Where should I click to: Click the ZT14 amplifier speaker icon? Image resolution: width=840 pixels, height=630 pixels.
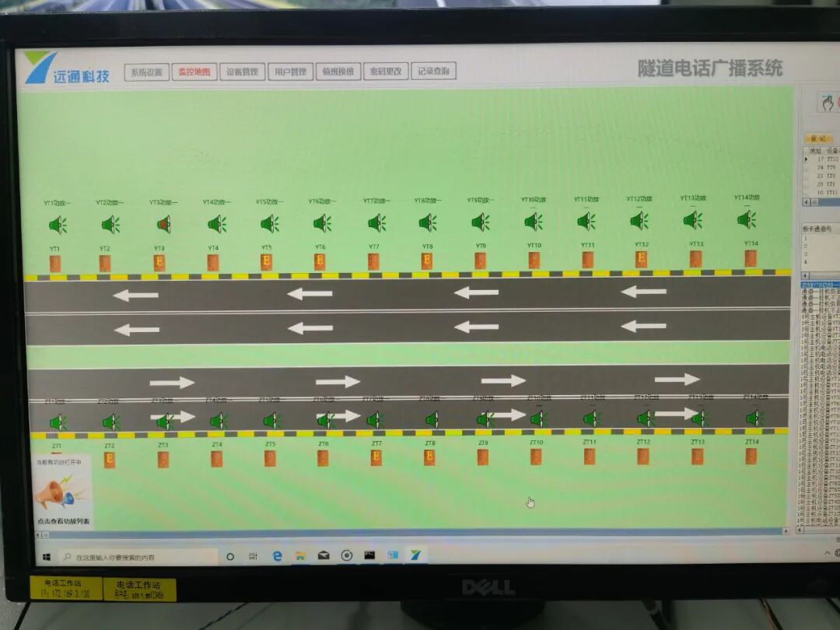pos(754,418)
